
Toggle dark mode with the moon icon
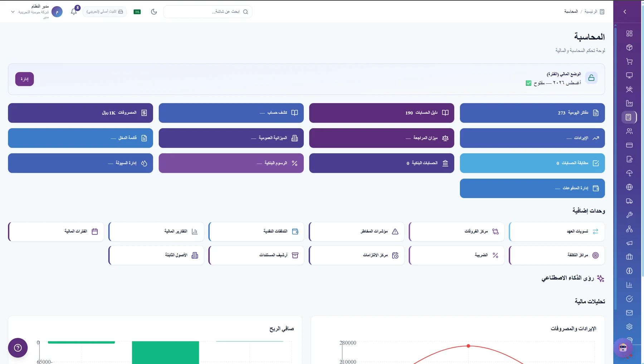(x=154, y=11)
